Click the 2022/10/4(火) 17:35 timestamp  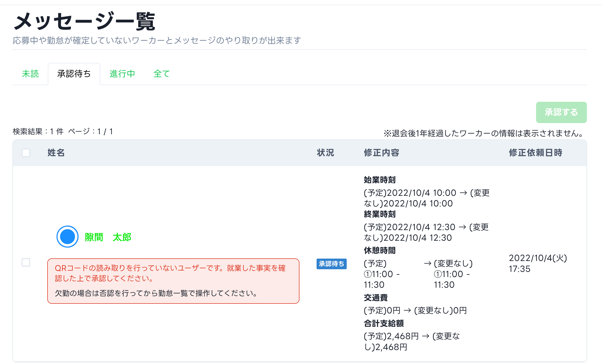[x=538, y=264]
